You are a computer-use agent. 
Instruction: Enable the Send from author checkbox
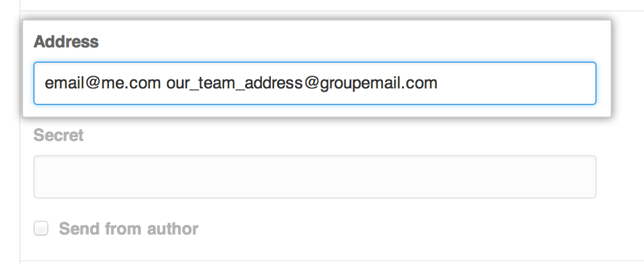click(41, 228)
